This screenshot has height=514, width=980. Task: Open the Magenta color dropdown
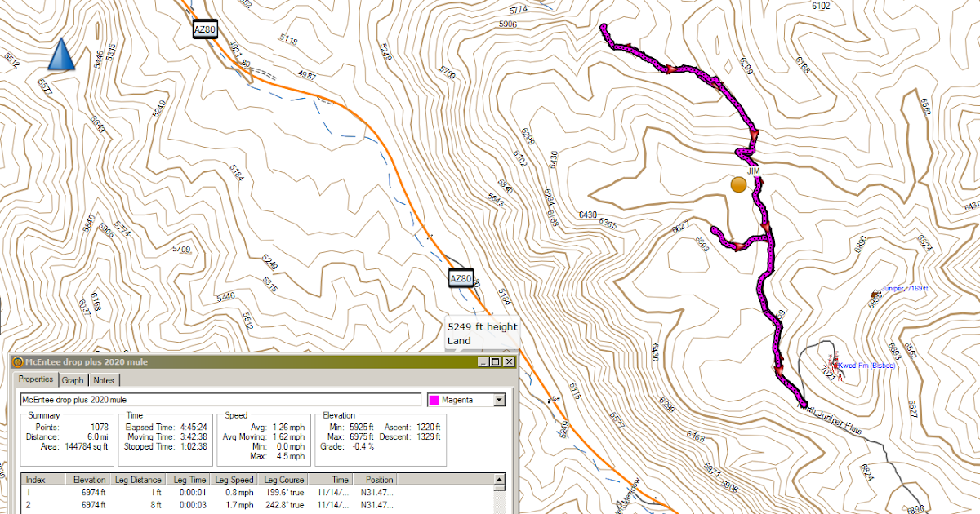501,399
